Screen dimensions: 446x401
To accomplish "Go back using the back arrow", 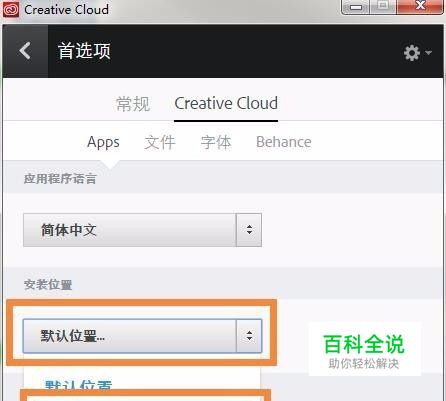I will click(25, 51).
